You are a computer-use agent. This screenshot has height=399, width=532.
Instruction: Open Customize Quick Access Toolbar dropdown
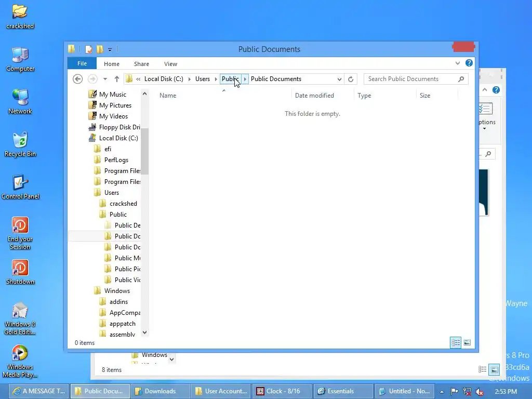tap(110, 49)
